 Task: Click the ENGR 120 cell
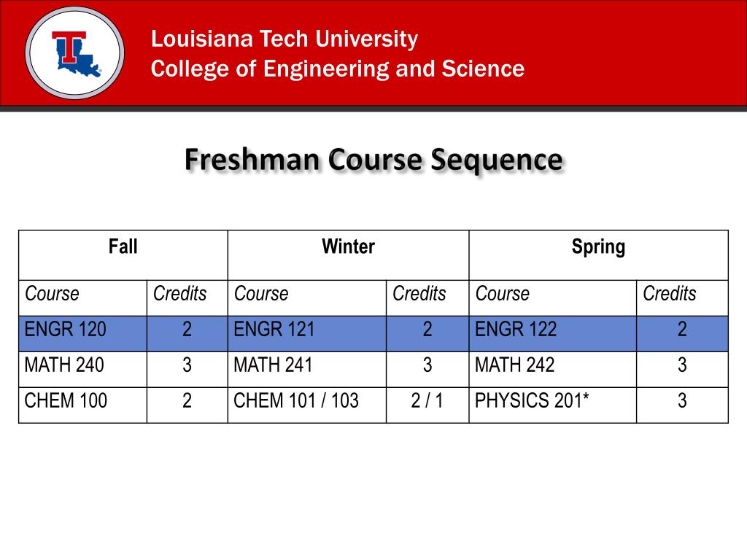[x=66, y=330]
